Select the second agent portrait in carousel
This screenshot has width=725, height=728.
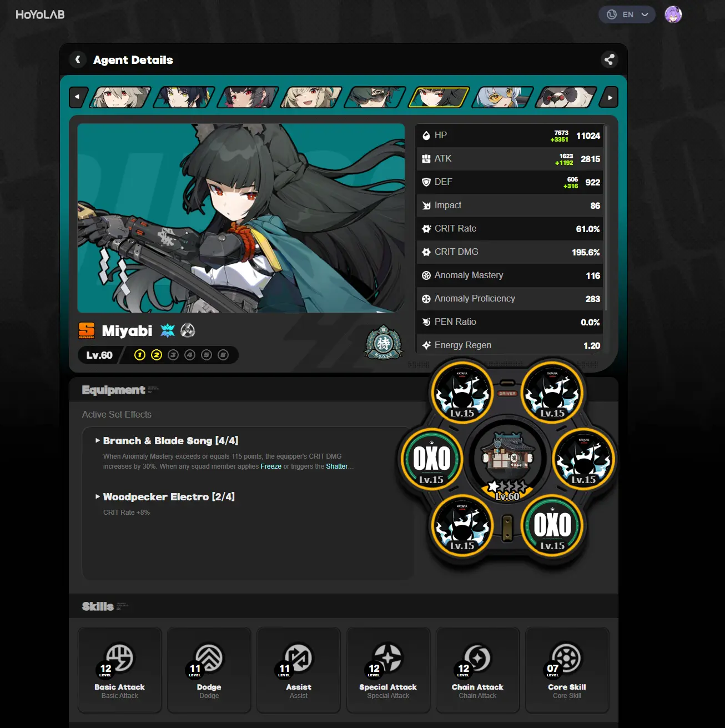point(184,97)
